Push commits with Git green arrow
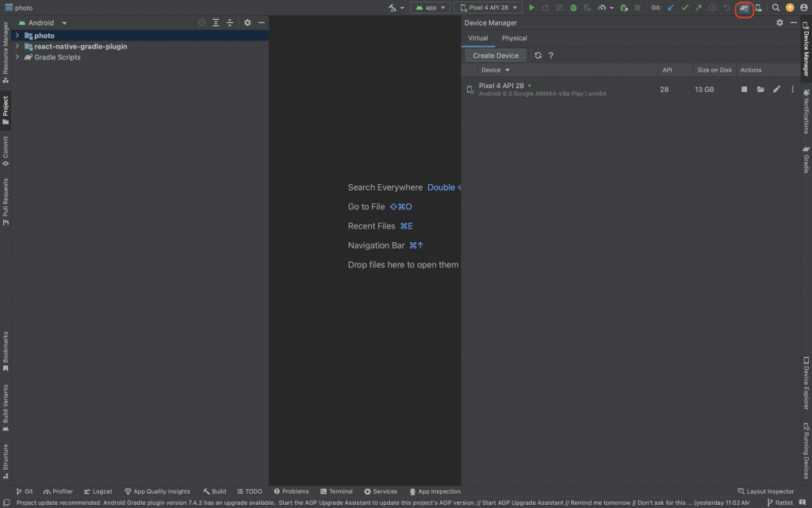Screen dimensions: 812x508 (699, 8)
